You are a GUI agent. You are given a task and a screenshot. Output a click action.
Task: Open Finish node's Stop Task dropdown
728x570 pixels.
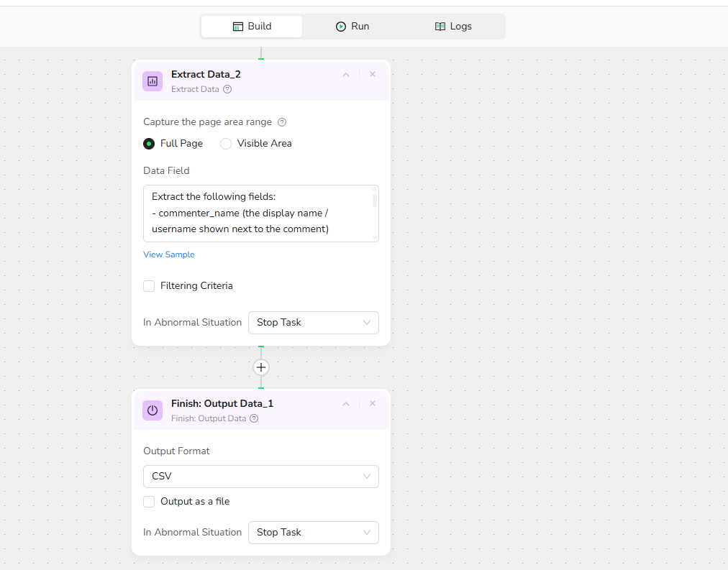pyautogui.click(x=313, y=533)
